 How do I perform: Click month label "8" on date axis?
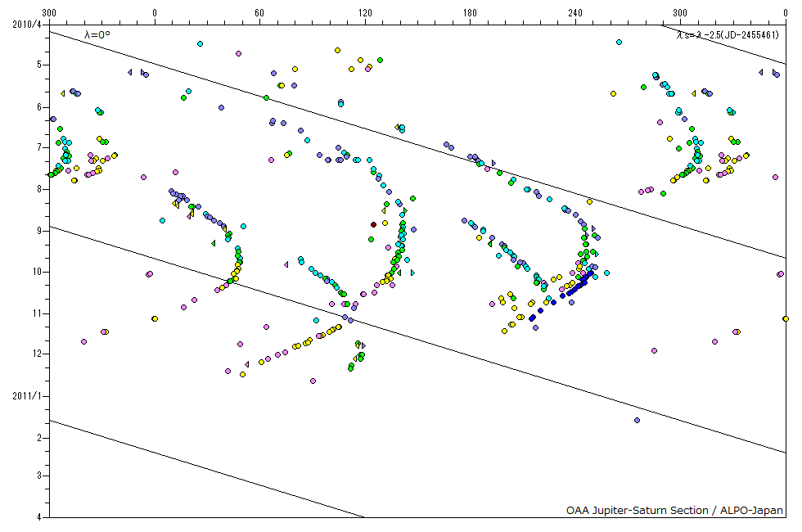coord(39,189)
